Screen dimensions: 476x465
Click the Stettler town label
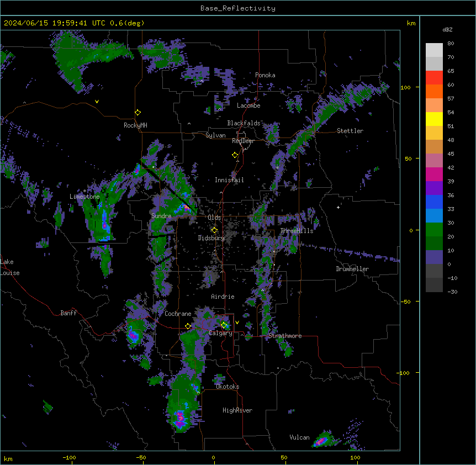(350, 131)
